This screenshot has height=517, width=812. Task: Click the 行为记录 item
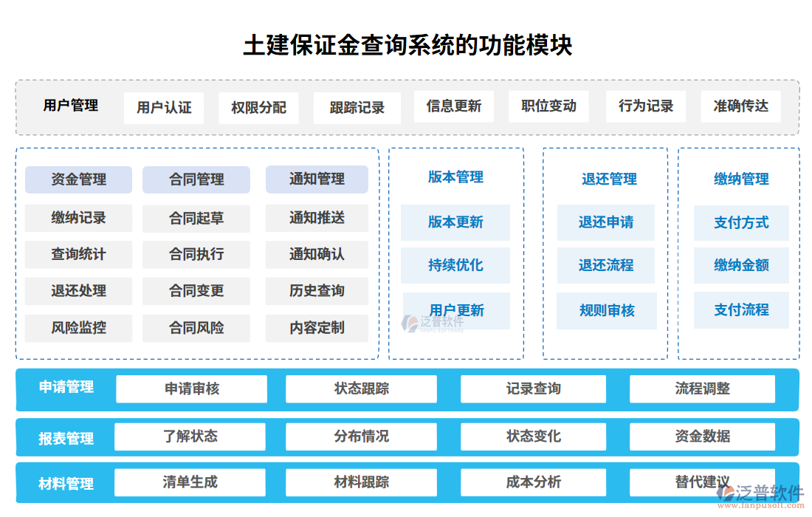(645, 106)
